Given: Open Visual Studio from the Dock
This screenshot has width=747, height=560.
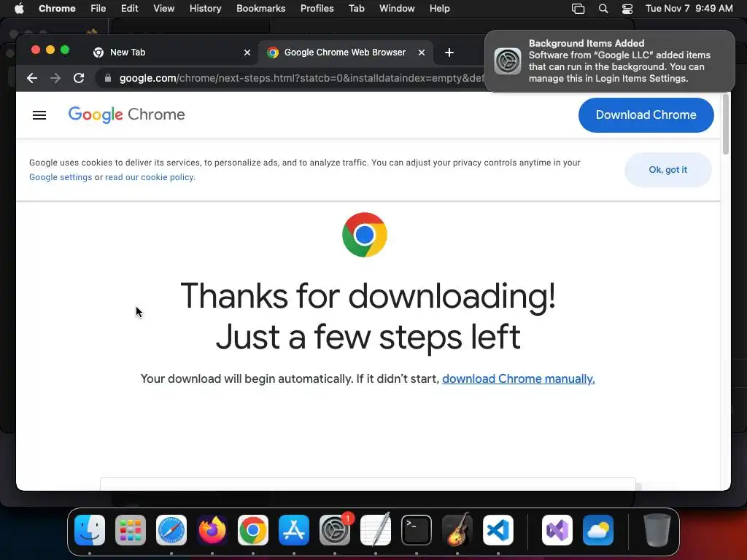Looking at the screenshot, I should coord(557,530).
